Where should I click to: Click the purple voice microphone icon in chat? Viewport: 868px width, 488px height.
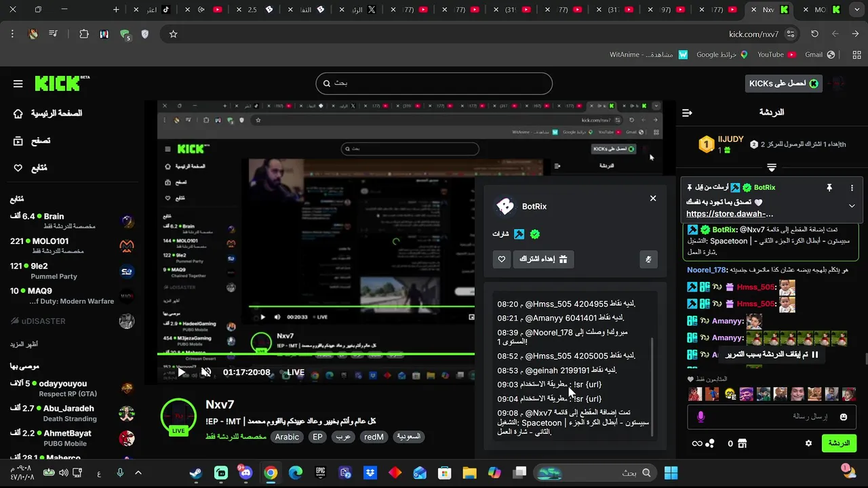click(x=701, y=417)
